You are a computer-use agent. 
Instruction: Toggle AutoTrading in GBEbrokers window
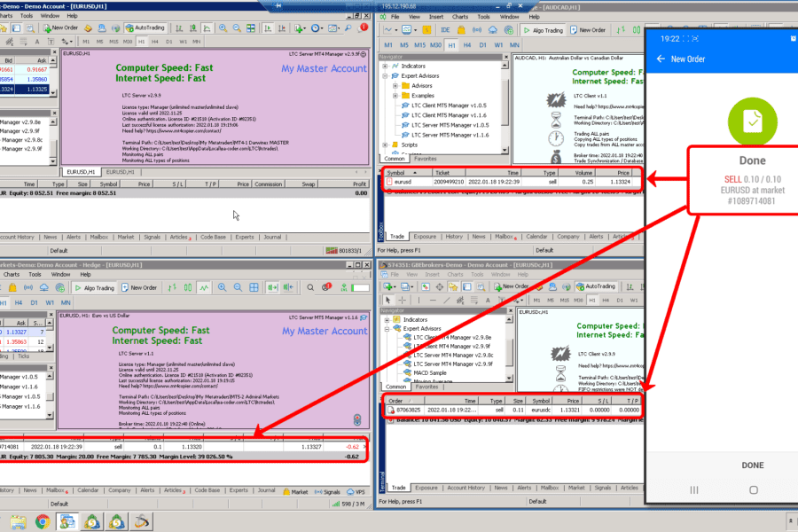(x=596, y=286)
